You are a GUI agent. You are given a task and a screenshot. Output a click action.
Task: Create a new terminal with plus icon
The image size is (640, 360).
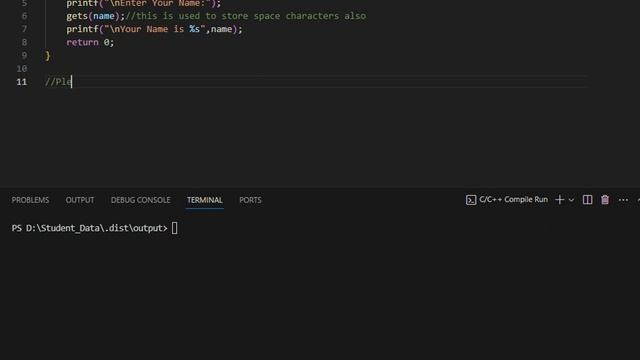(560, 200)
